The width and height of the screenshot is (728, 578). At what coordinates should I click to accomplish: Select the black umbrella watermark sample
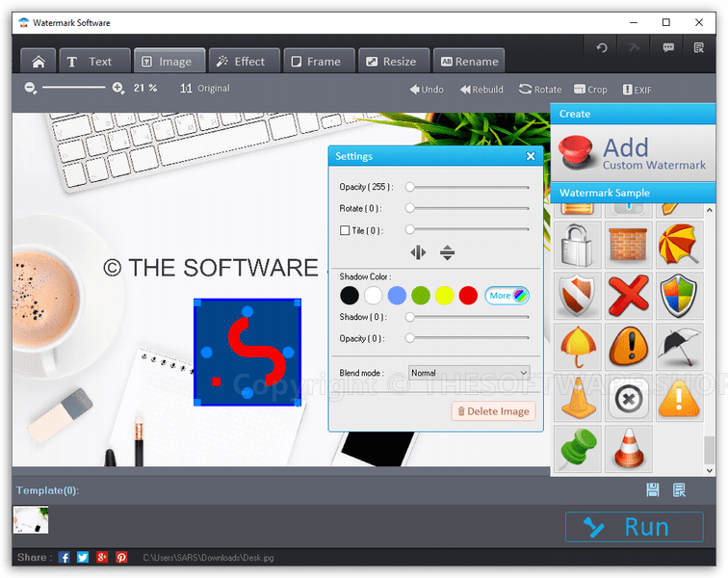679,347
